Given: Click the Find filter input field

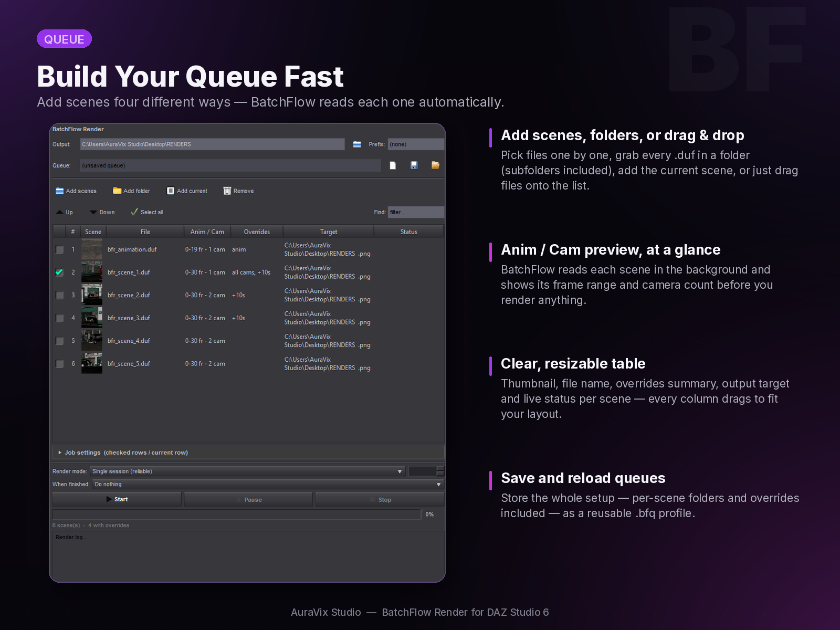Looking at the screenshot, I should tap(416, 212).
